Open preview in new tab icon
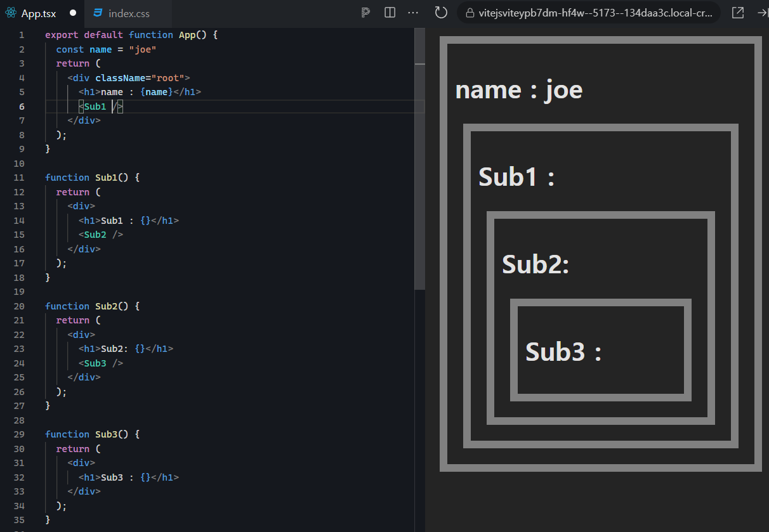The image size is (769, 532). point(738,13)
